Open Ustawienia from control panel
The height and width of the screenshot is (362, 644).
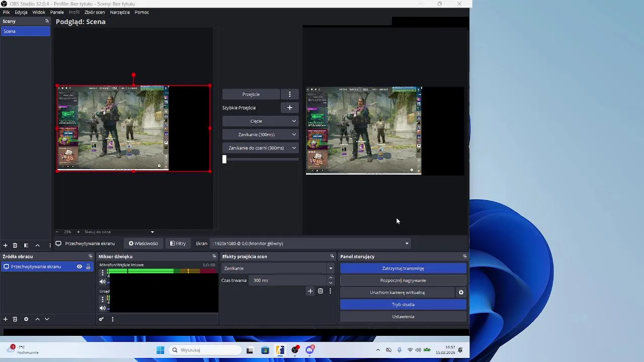tap(403, 316)
